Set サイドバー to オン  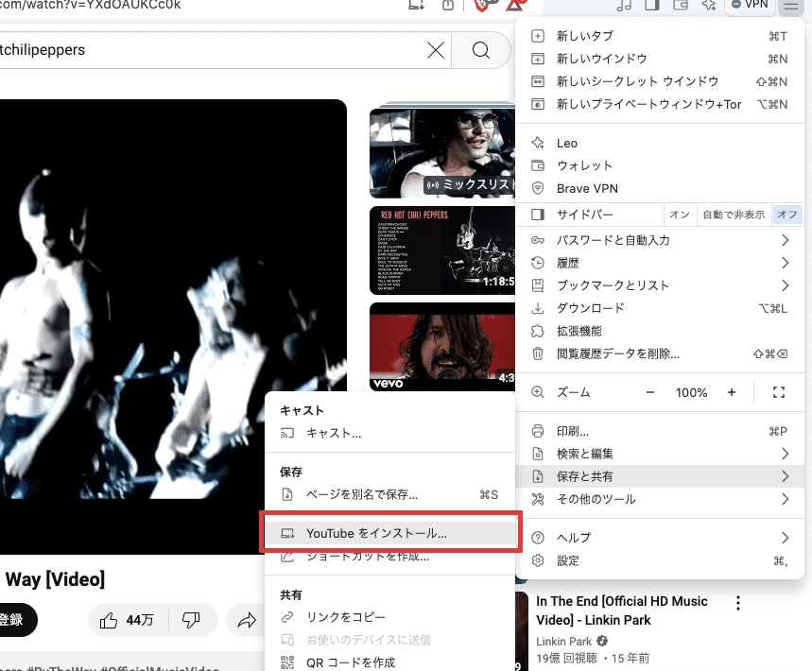point(680,215)
